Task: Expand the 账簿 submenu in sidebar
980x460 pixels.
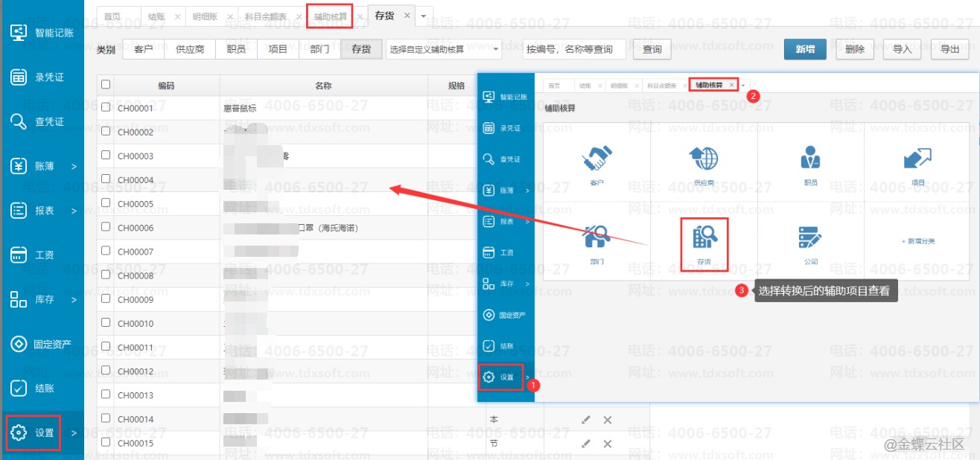Action: (x=42, y=167)
